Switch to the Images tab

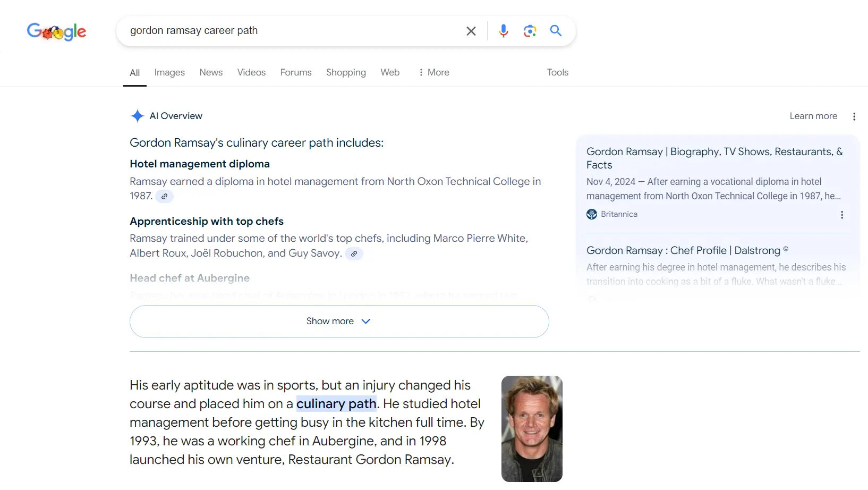[x=169, y=72]
